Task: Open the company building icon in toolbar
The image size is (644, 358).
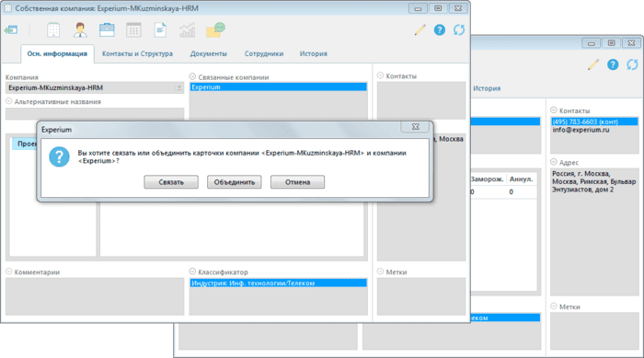Action: tap(53, 30)
